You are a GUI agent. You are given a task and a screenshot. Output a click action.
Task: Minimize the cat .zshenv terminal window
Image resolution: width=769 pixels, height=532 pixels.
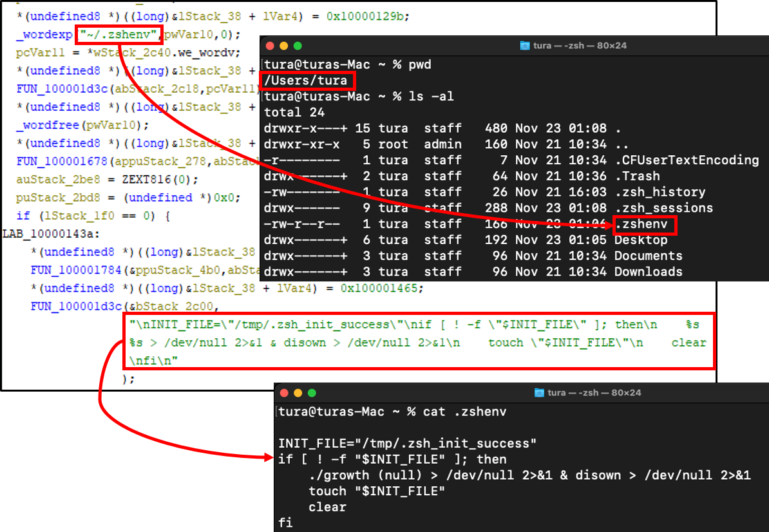(298, 393)
